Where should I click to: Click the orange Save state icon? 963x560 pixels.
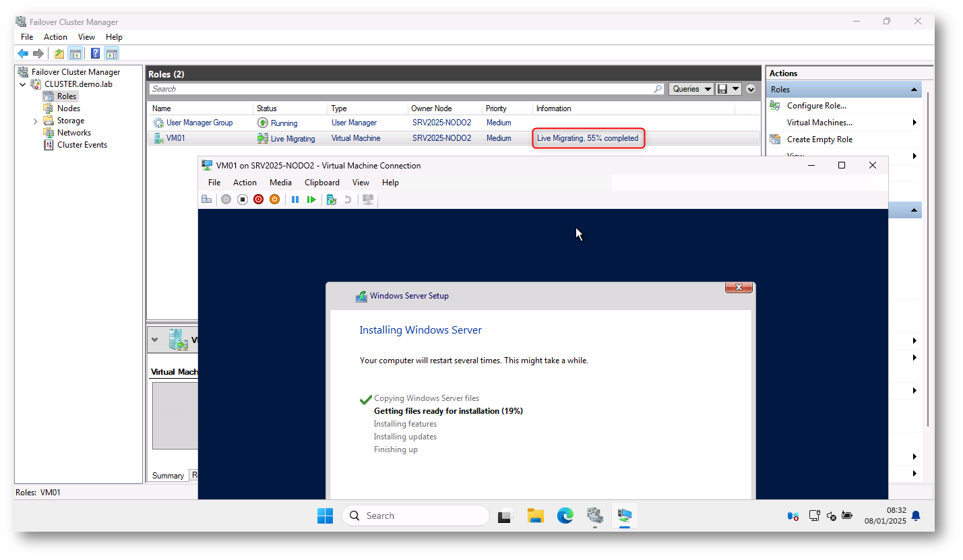pyautogui.click(x=274, y=199)
